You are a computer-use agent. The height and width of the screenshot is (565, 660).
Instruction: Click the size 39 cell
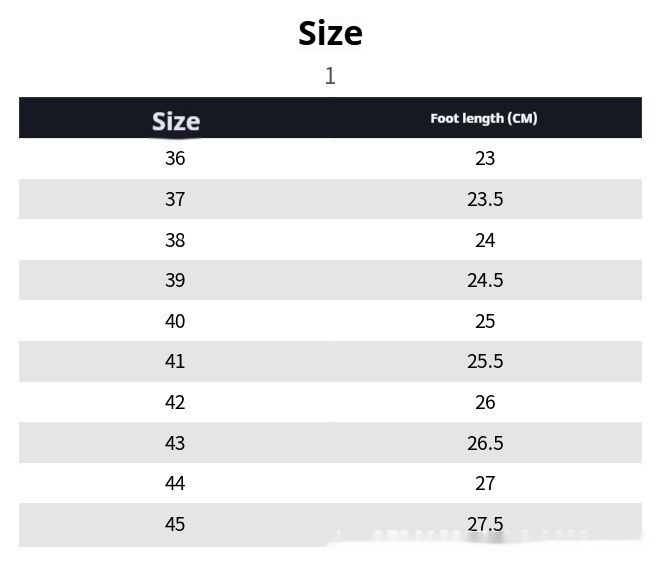[175, 280]
